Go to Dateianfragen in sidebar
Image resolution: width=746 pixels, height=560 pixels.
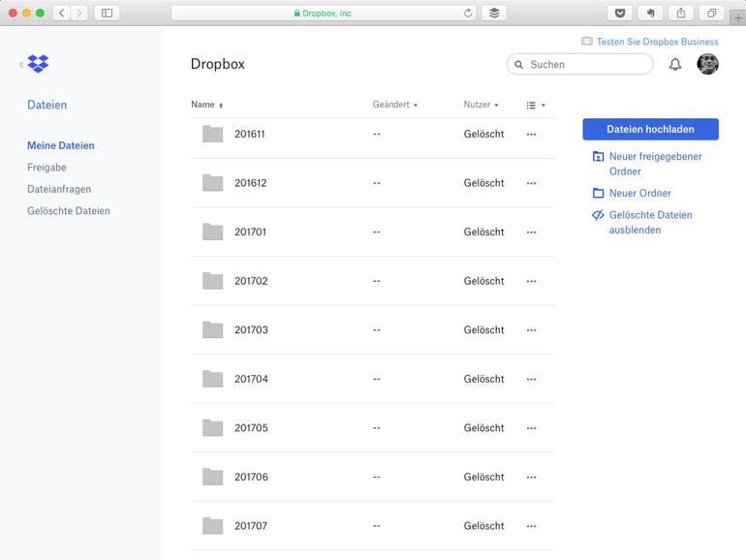tap(59, 189)
